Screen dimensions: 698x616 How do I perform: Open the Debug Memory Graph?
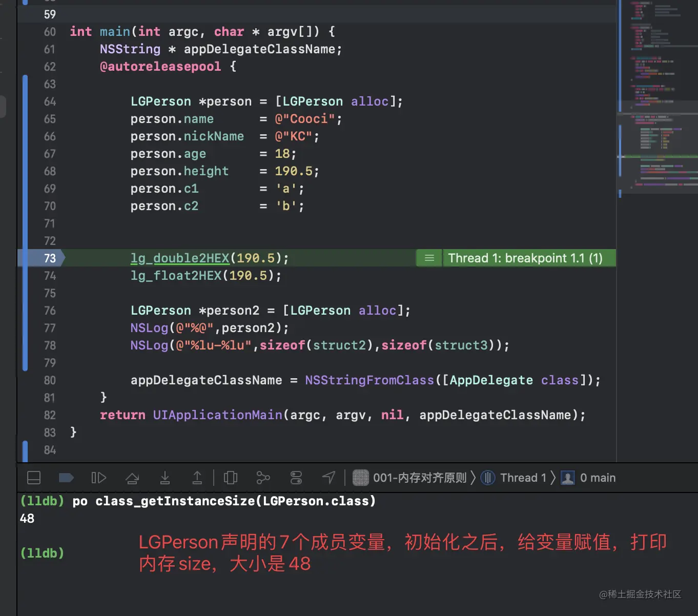point(263,478)
